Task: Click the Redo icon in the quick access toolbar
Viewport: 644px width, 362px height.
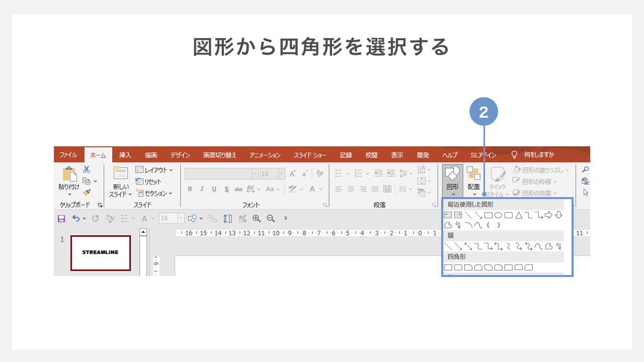Action: [x=95, y=218]
